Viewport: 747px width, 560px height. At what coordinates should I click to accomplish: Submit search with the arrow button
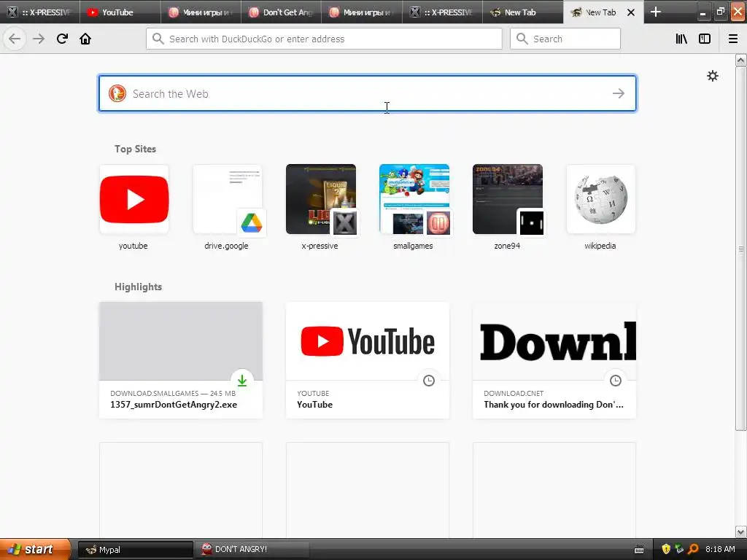tap(619, 93)
